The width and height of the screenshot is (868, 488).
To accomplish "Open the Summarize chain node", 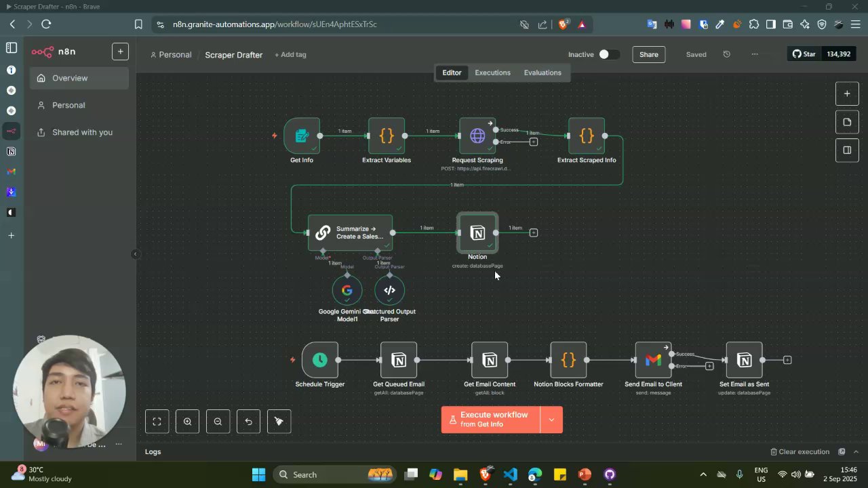I will 350,233.
